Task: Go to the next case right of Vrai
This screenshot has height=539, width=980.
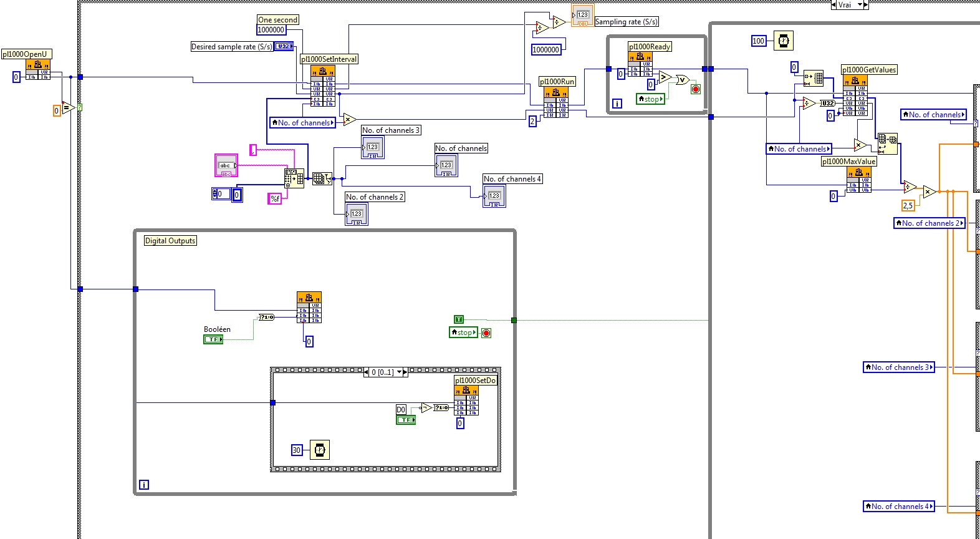Action: click(x=866, y=5)
